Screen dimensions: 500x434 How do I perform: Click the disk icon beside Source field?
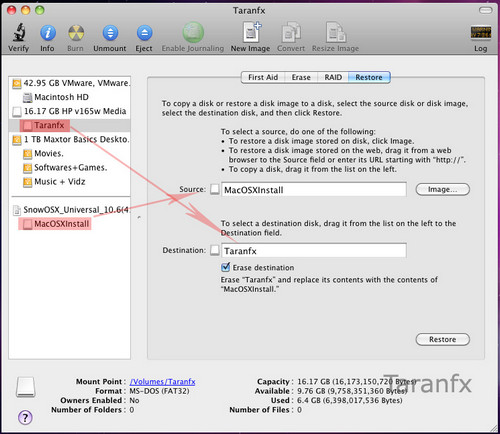point(215,189)
